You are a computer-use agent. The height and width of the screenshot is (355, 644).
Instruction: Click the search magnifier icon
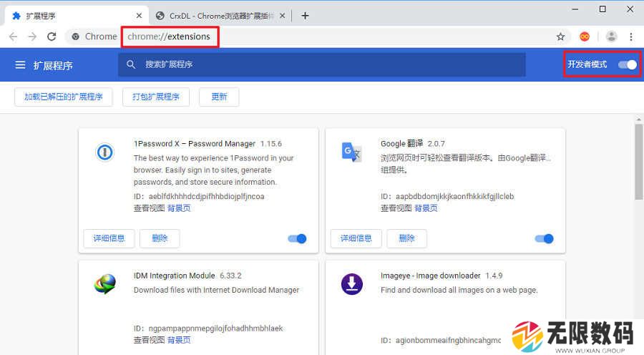pyautogui.click(x=131, y=64)
